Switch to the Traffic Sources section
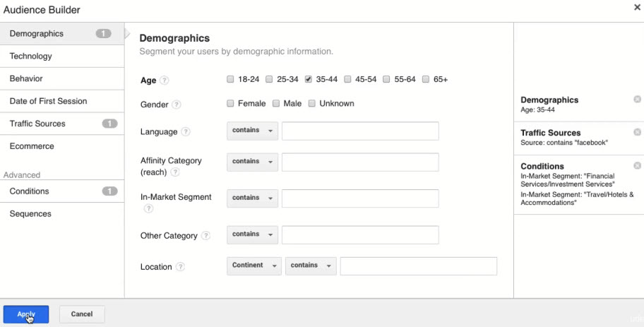The width and height of the screenshot is (644, 327). tap(37, 124)
